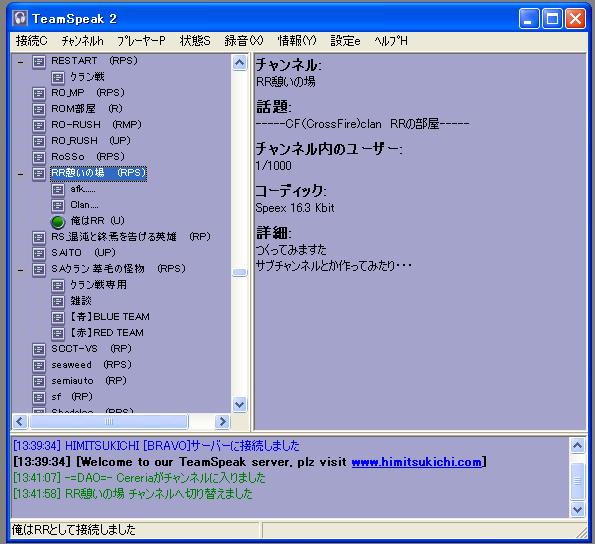Click the channel icon beside RS_混沌と終焉を告げる英雄

(x=39, y=237)
